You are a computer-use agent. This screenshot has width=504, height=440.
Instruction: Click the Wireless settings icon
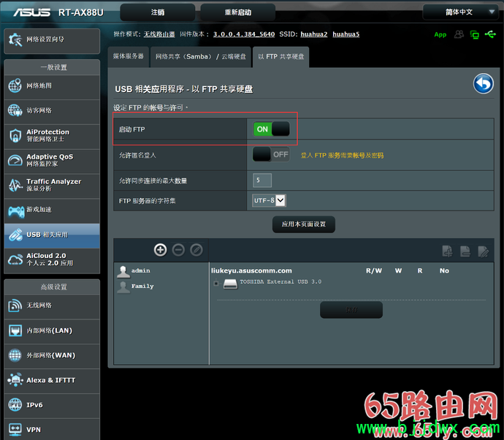pos(15,306)
